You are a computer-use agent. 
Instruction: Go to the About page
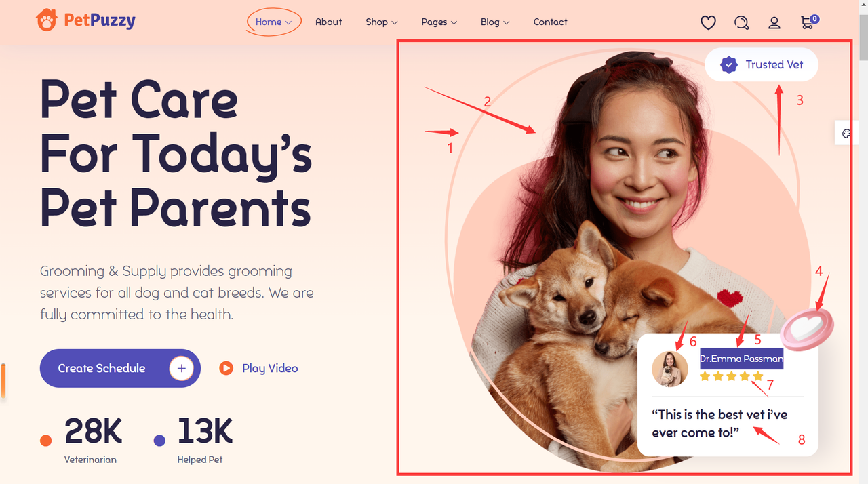click(x=328, y=22)
